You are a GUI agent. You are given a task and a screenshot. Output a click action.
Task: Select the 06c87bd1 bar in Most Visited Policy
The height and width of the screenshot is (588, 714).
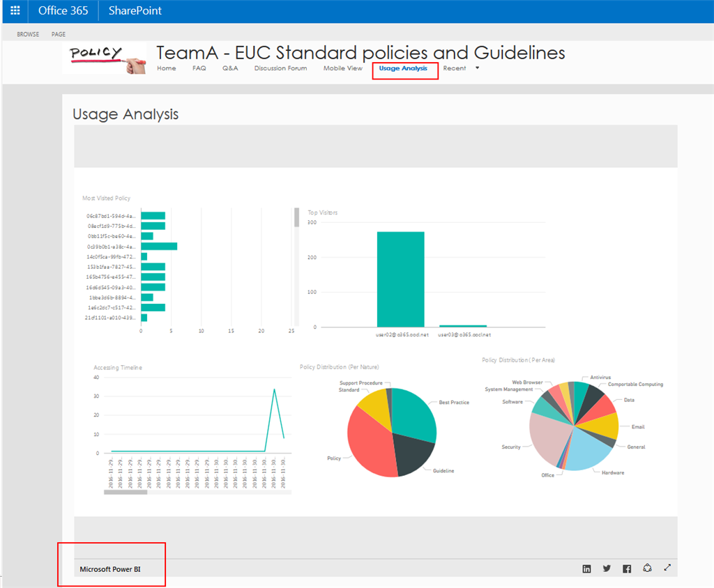coord(153,216)
